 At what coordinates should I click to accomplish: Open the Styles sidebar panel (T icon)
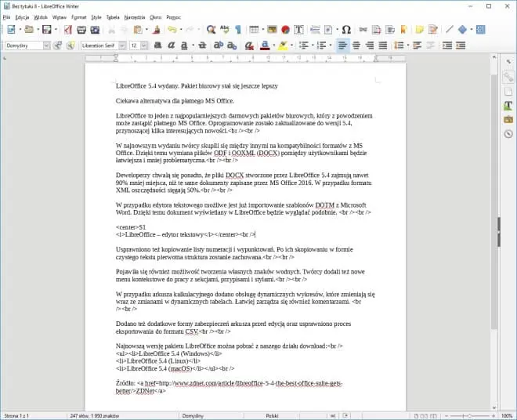pos(508,106)
